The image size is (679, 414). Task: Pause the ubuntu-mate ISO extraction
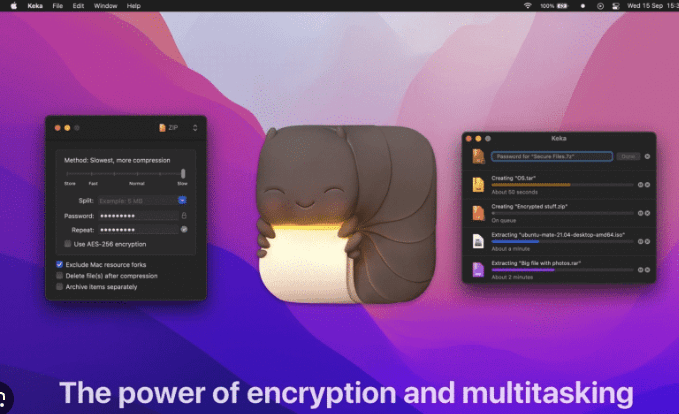[640, 242]
